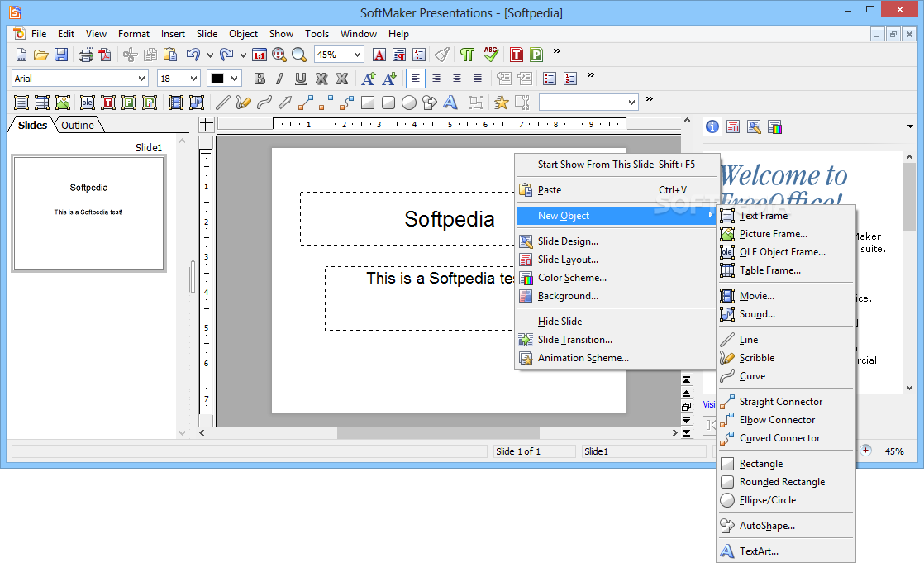Click the black font color swatch
Image resolution: width=924 pixels, height=563 pixels.
217,79
